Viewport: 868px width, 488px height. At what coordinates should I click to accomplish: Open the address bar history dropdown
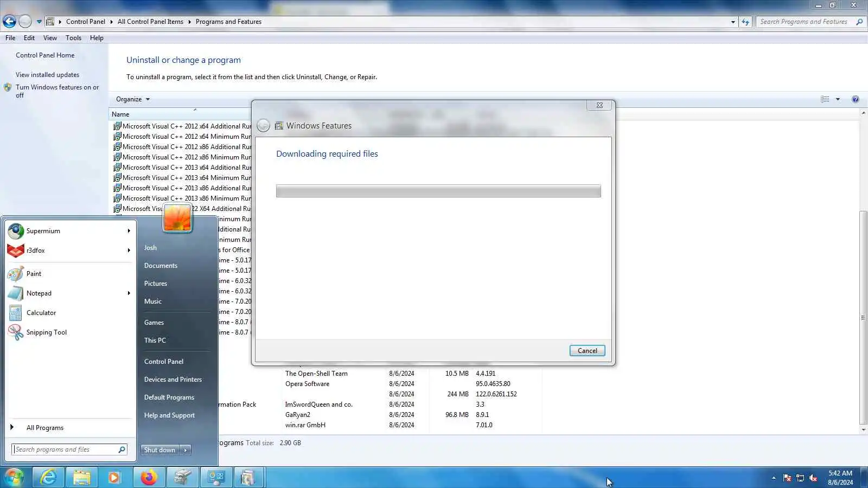[x=733, y=22]
